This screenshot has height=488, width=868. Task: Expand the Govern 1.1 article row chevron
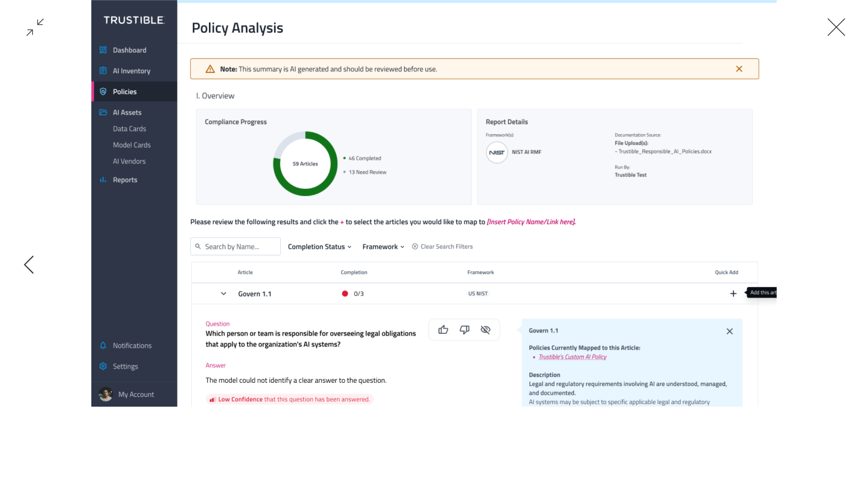pos(224,293)
